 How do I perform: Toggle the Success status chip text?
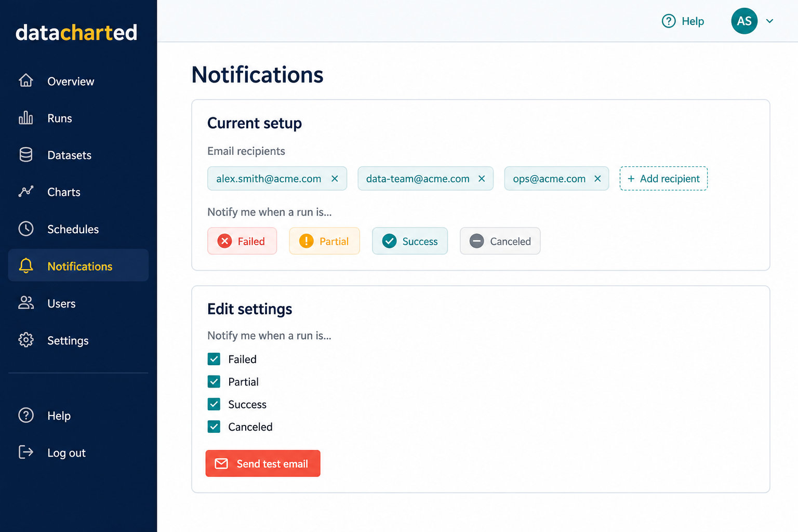(420, 241)
